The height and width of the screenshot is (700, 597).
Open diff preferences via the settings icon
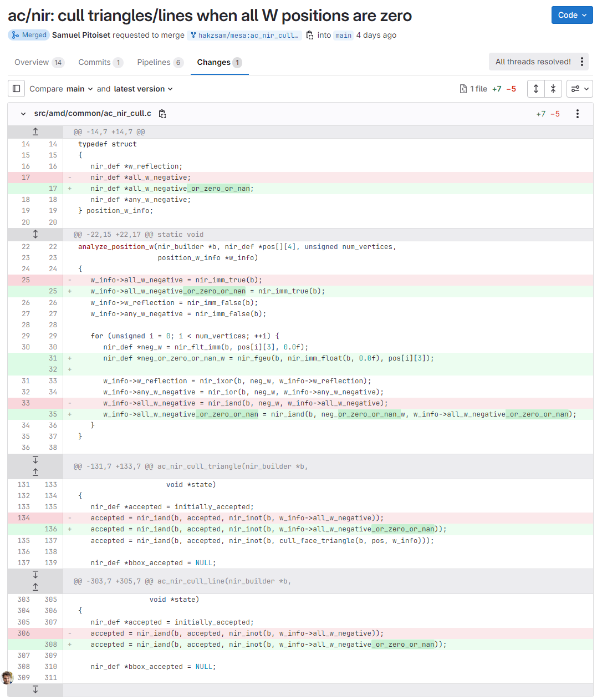[579, 89]
